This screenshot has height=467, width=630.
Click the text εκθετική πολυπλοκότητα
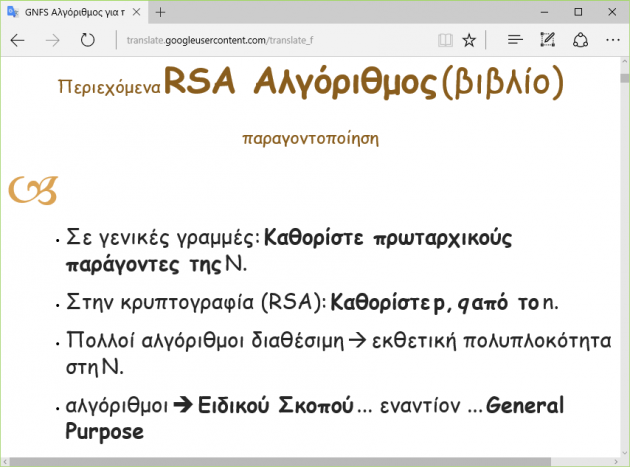click(492, 342)
